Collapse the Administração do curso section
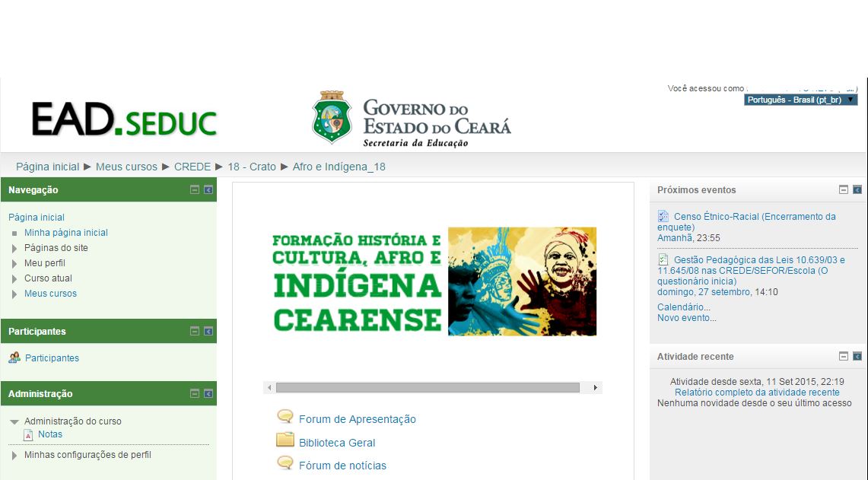This screenshot has width=868, height=480. pos(14,421)
